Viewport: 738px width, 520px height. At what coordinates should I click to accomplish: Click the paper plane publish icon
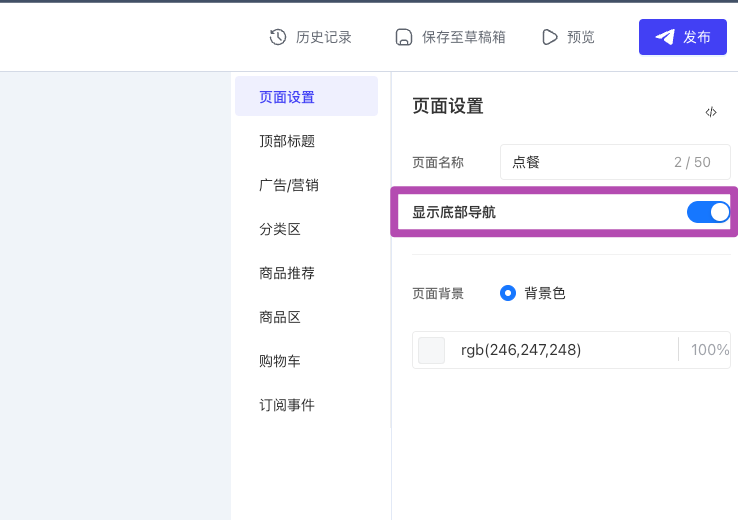pos(665,37)
